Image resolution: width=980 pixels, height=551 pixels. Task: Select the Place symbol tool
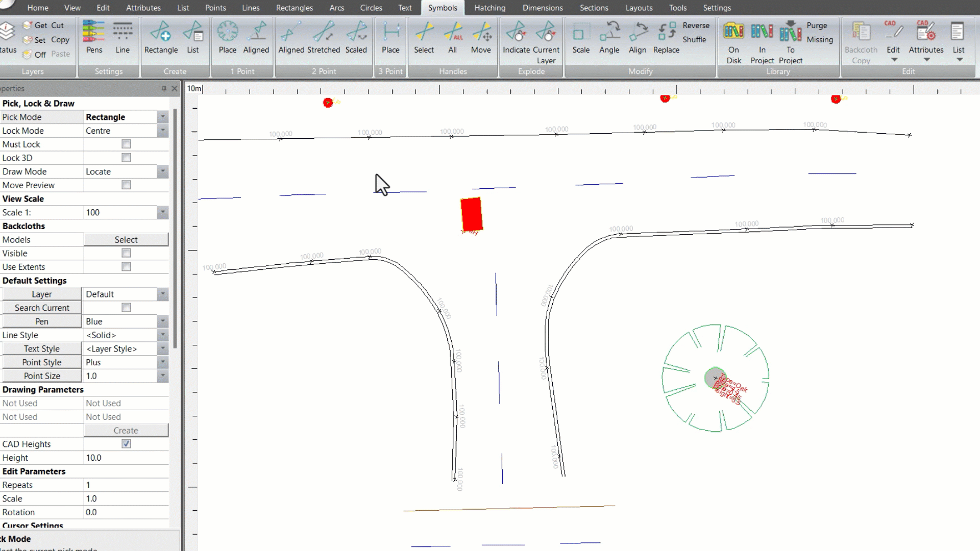[x=227, y=38]
